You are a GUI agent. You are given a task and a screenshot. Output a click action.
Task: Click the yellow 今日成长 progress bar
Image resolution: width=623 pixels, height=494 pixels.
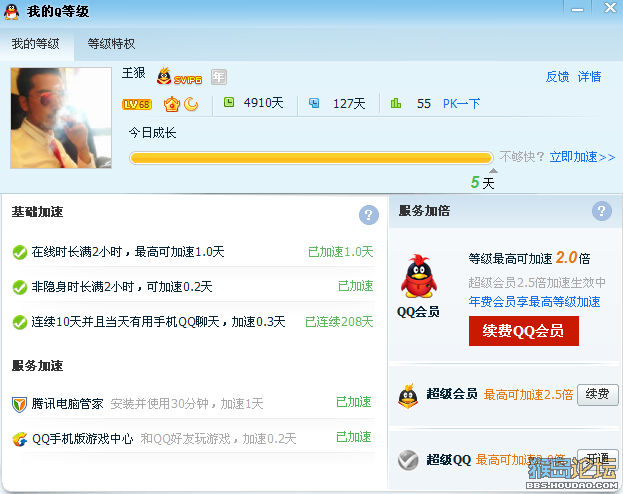311,158
